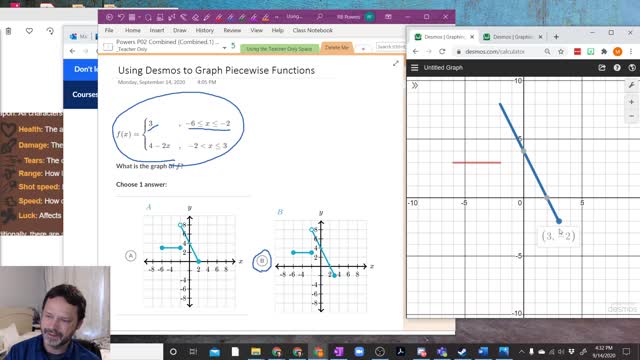Pick the orange highlighter in OneNote toolbar
Viewport: 640px width, 360px height.
(x=266, y=17)
